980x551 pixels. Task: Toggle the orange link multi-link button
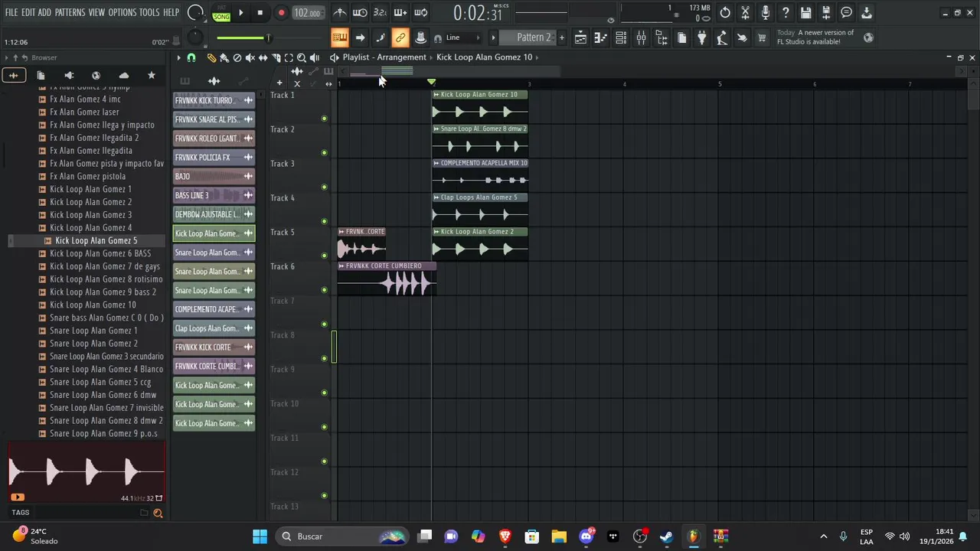click(400, 37)
